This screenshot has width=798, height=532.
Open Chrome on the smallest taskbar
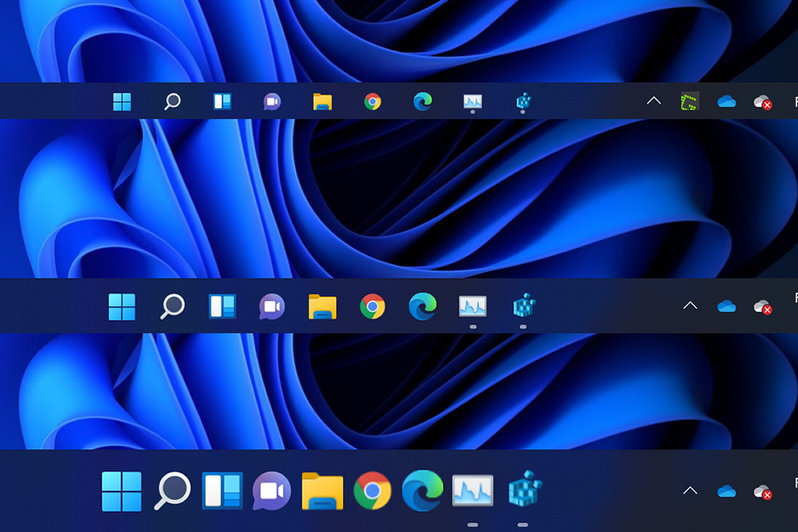[372, 102]
